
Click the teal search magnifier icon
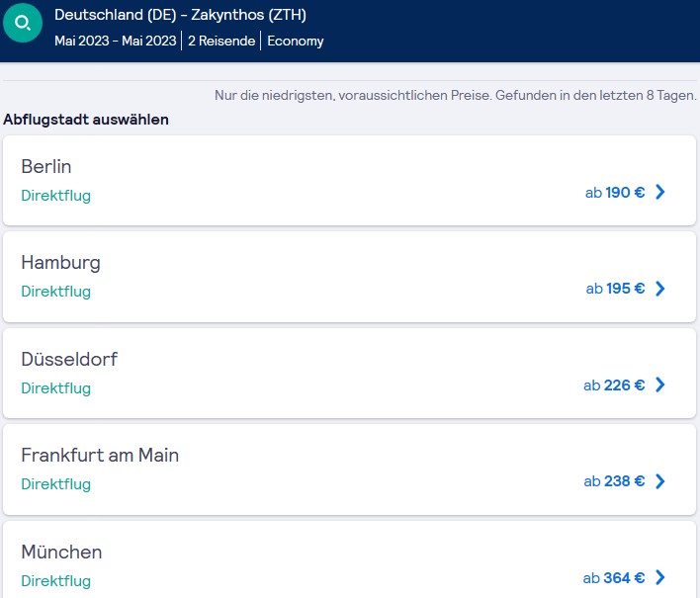pyautogui.click(x=23, y=23)
